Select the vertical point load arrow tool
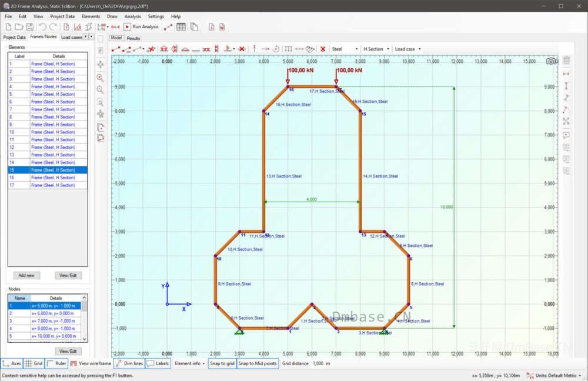Viewport: 588px width, 381px height. tap(254, 49)
